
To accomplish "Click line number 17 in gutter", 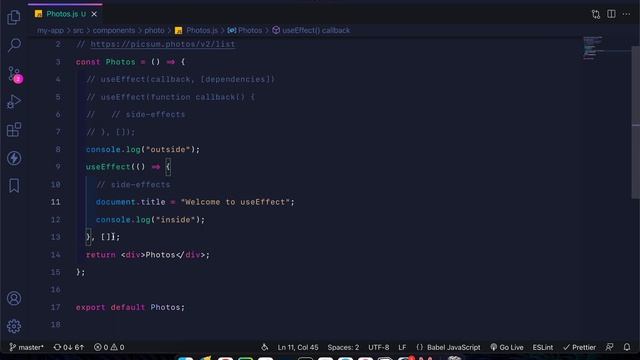I will [56, 307].
